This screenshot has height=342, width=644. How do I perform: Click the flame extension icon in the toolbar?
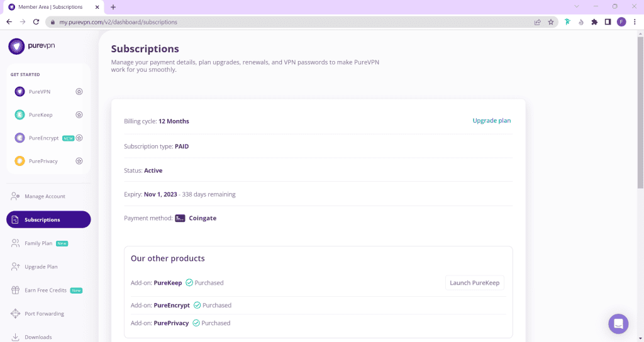click(580, 22)
